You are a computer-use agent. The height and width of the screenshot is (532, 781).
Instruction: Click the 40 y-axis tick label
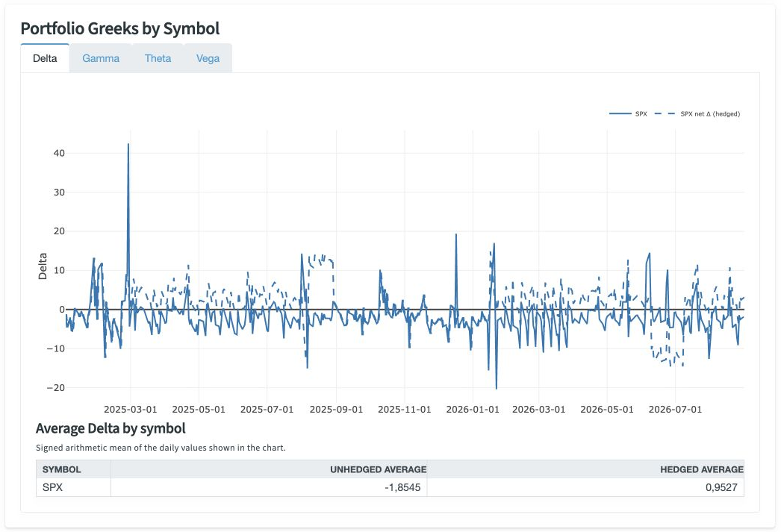click(x=59, y=153)
